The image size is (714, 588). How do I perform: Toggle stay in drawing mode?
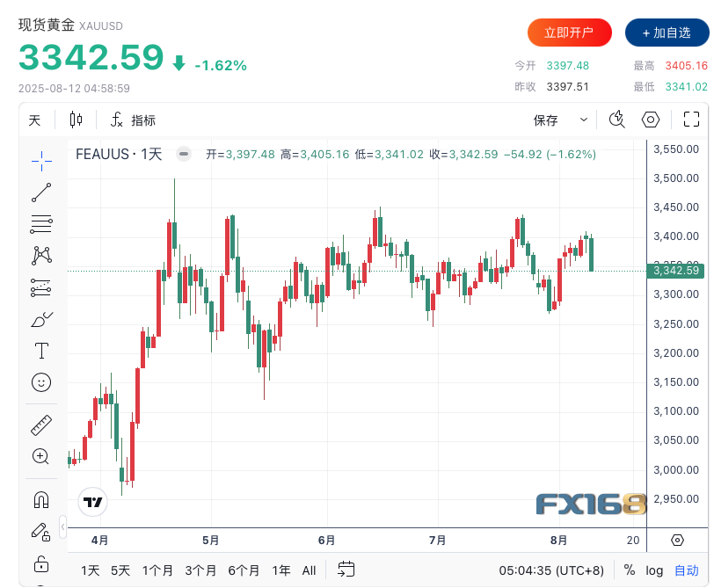point(41,532)
